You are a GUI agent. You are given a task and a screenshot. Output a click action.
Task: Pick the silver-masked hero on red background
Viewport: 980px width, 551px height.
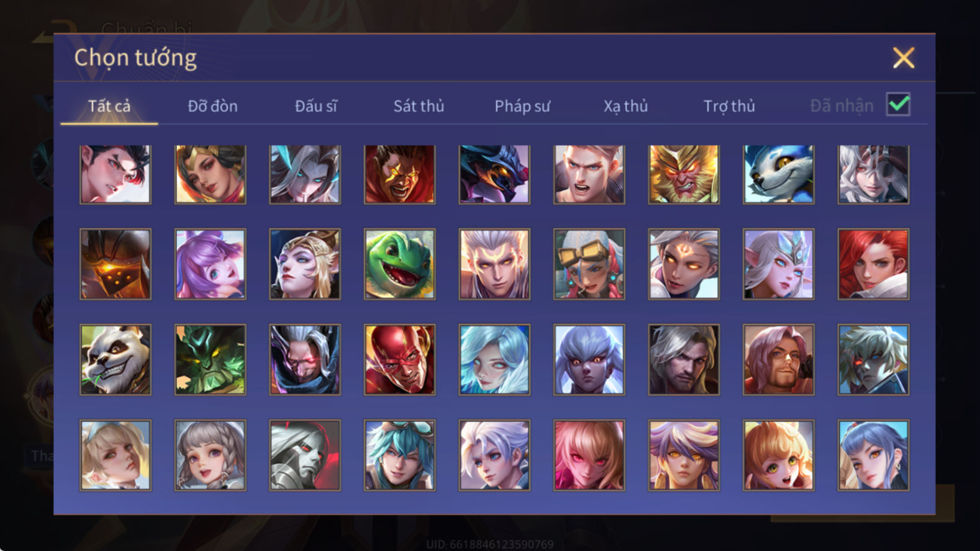(x=305, y=455)
